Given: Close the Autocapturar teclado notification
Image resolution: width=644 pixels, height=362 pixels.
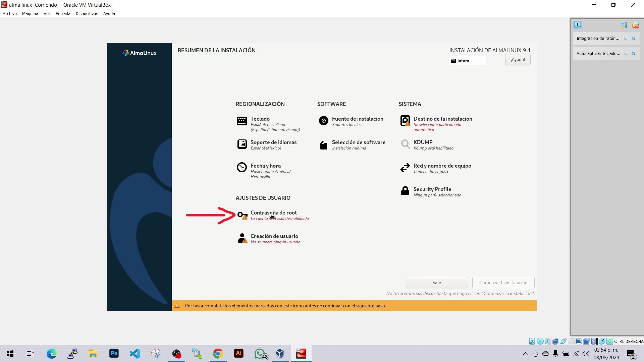Looking at the screenshot, I should [634, 53].
